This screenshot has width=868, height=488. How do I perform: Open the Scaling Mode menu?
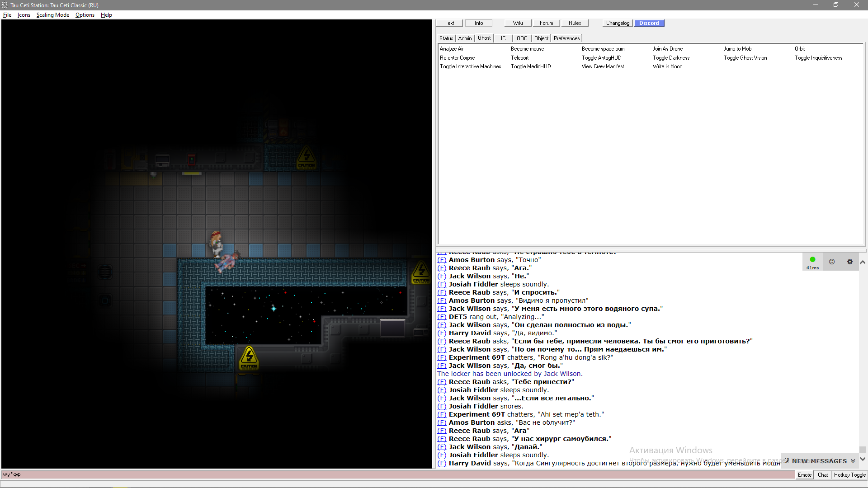53,15
